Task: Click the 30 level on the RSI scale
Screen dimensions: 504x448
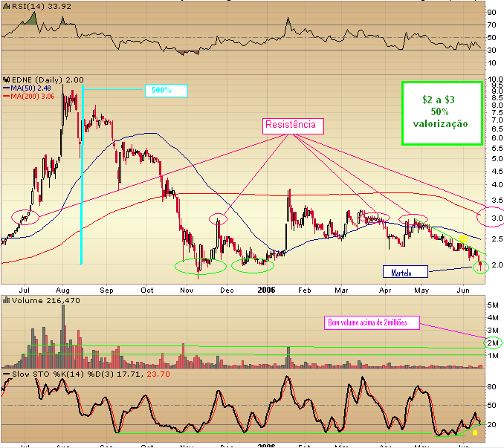Action: [492, 51]
